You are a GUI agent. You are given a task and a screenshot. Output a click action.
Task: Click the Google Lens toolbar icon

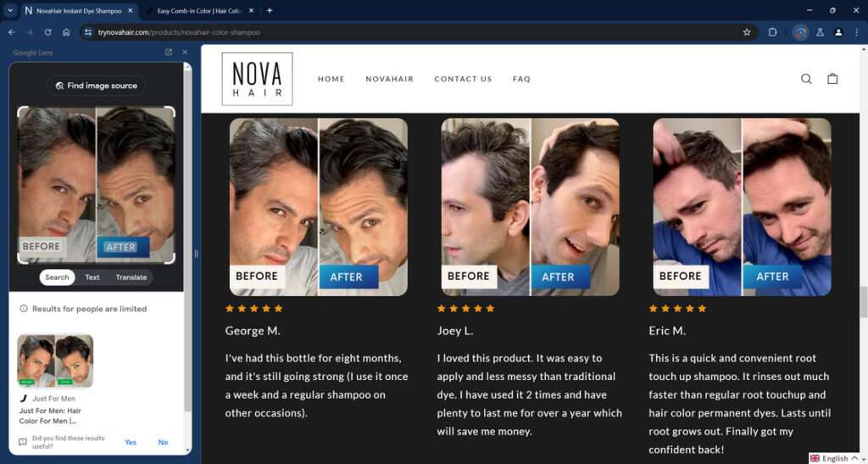pyautogui.click(x=800, y=32)
